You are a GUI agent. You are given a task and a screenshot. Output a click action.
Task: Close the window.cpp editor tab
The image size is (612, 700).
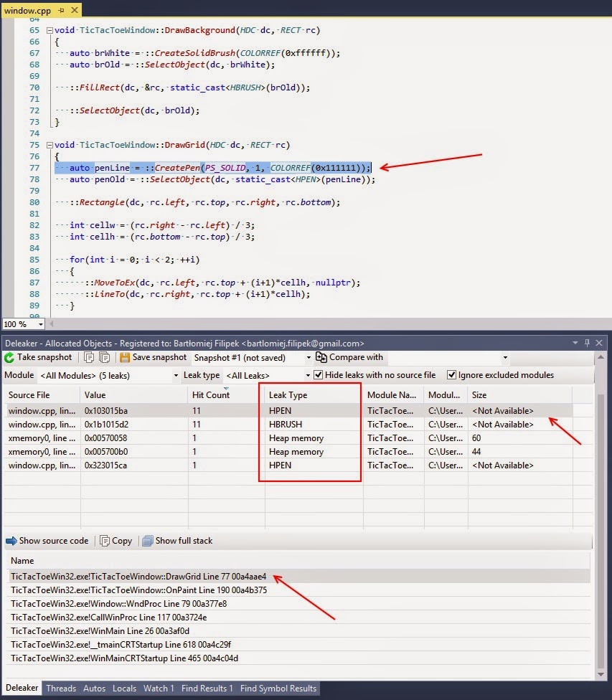[73, 10]
